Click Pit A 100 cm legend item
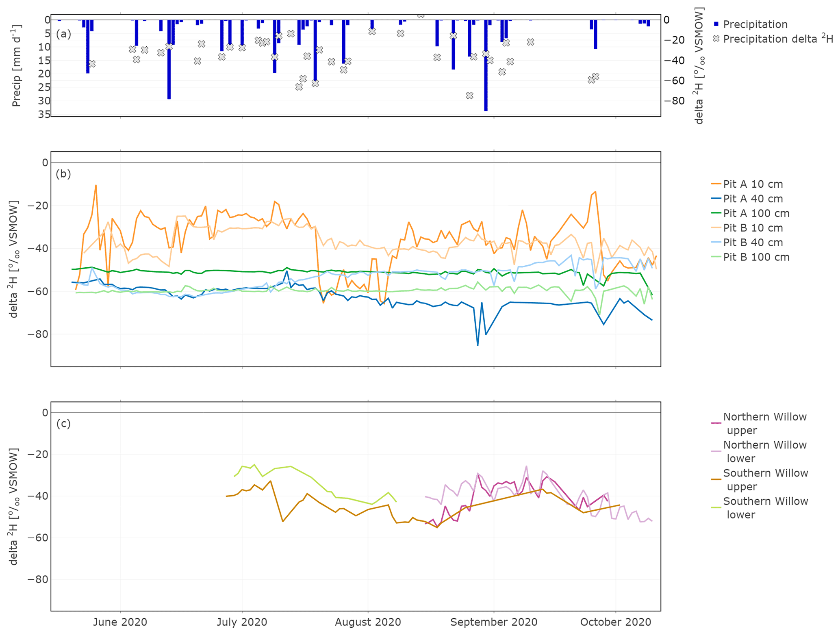The image size is (840, 635). coord(756,213)
